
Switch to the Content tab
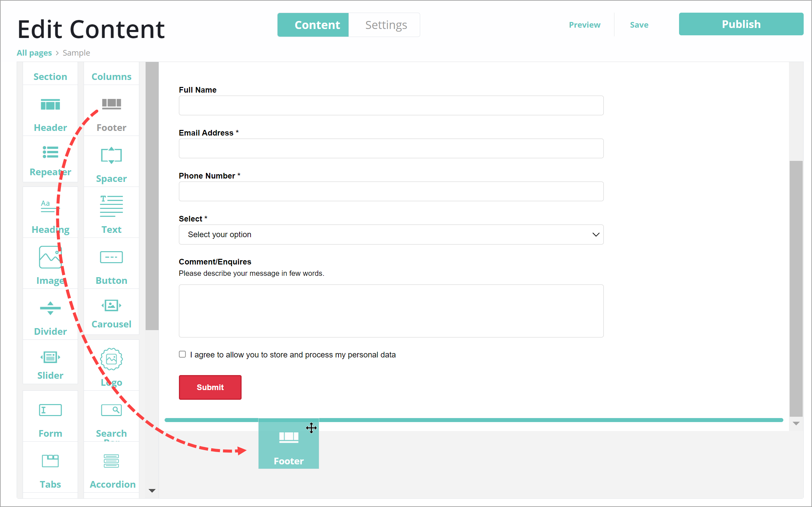click(x=317, y=25)
